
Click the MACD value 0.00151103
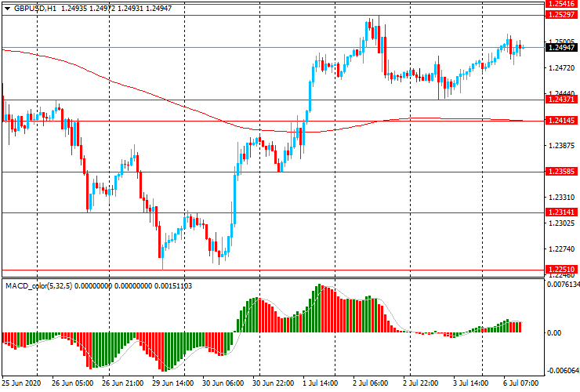(x=173, y=285)
